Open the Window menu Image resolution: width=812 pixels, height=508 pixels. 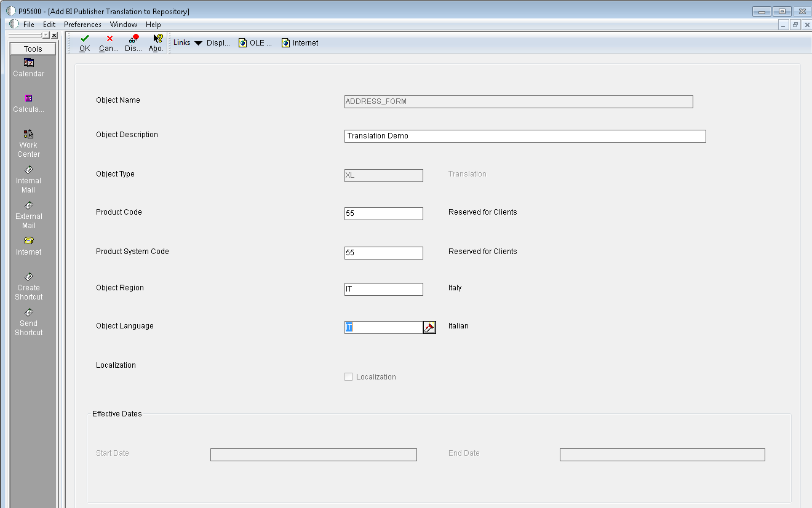(124, 25)
